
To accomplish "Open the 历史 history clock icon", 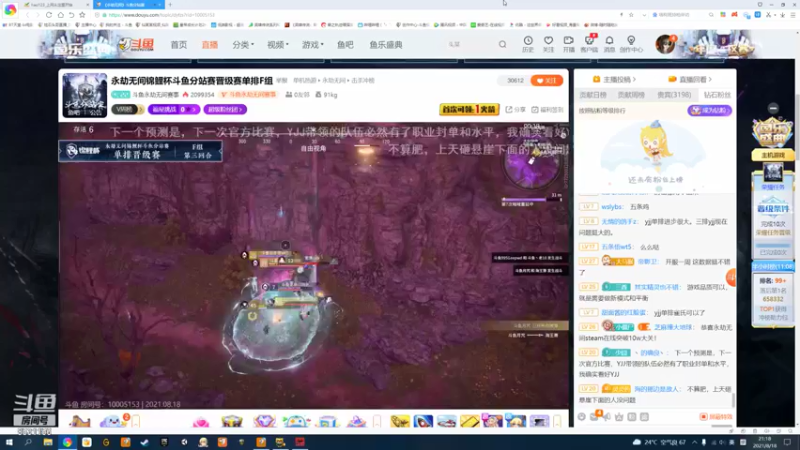I will coord(528,44).
